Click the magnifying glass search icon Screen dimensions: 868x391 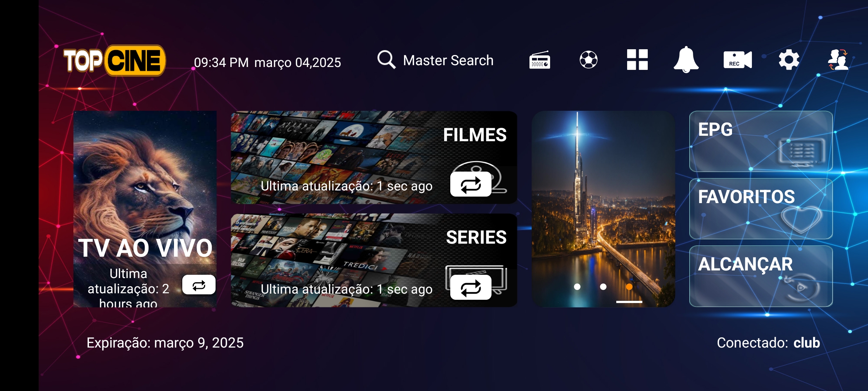386,60
